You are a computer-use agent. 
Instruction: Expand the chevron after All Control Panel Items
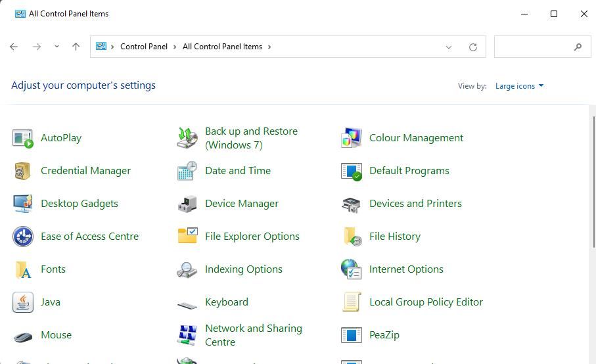269,47
